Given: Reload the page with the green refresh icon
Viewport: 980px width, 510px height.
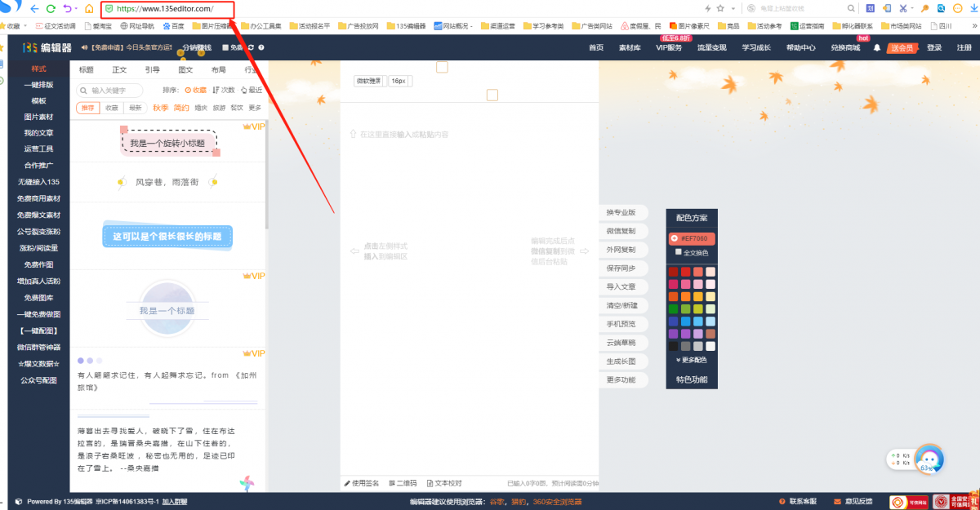Looking at the screenshot, I should coord(51,8).
